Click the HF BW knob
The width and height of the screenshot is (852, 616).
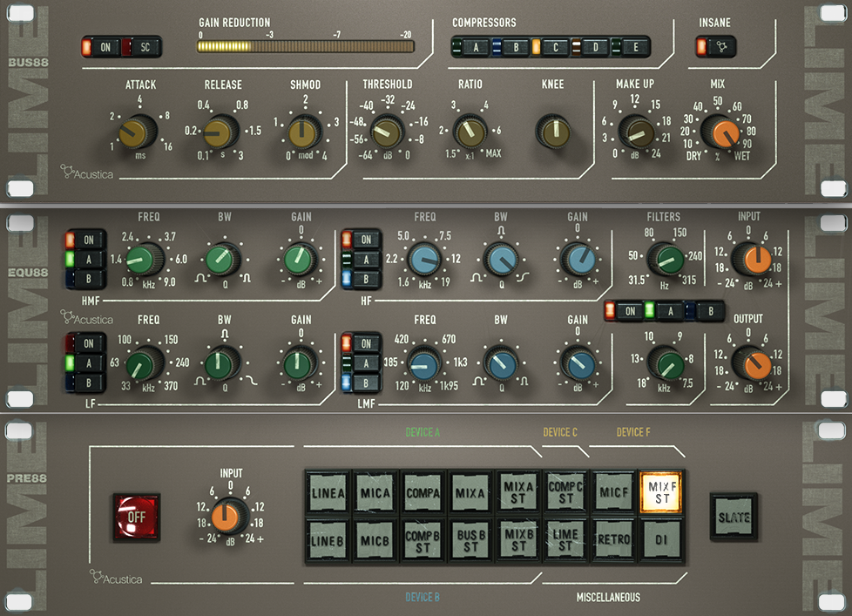coord(501,260)
